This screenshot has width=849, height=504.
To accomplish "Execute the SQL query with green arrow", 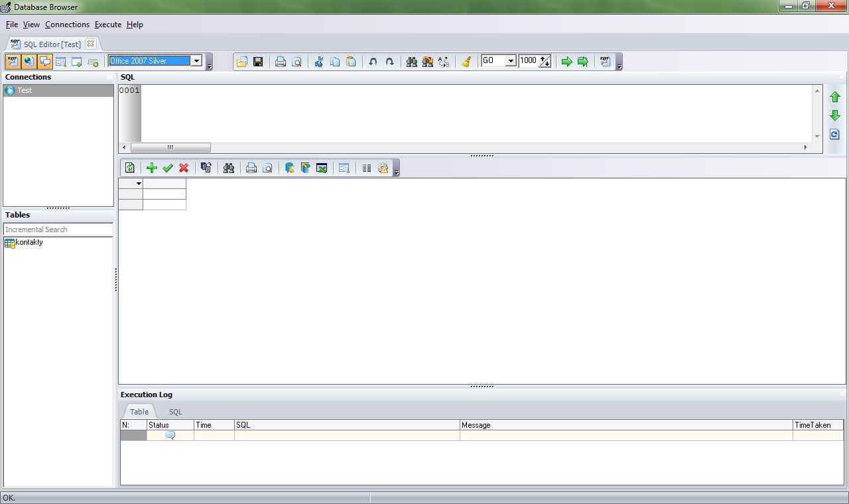I will [x=567, y=61].
